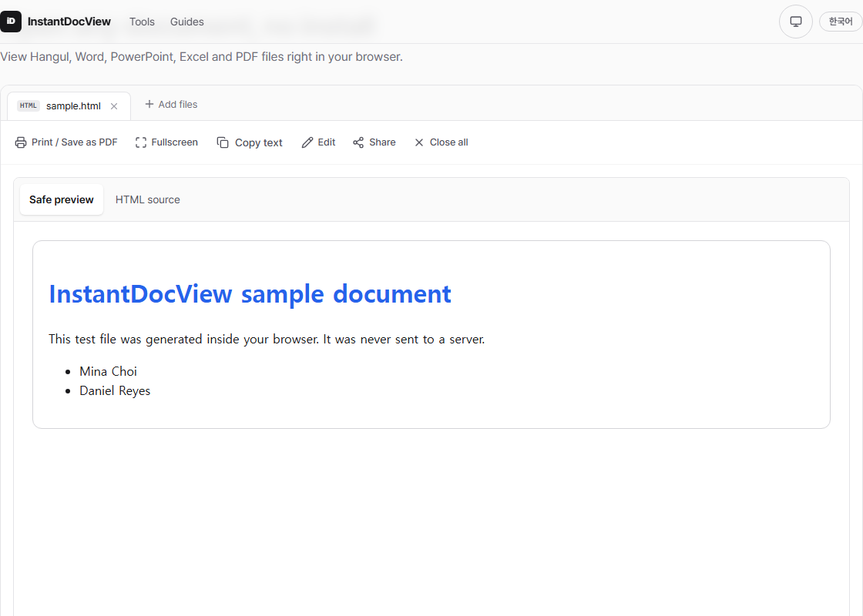This screenshot has height=616, width=863.
Task: Switch to the HTML source tab
Action: click(x=147, y=199)
